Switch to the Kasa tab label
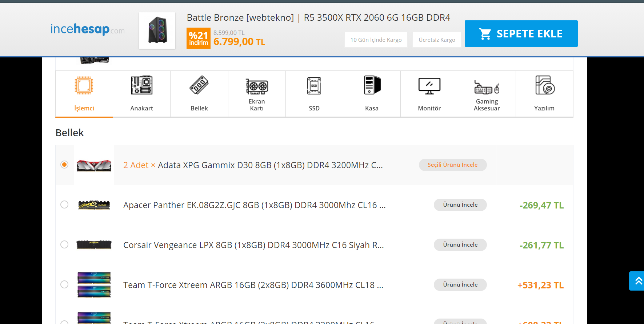Image resolution: width=644 pixels, height=324 pixels. point(372,108)
